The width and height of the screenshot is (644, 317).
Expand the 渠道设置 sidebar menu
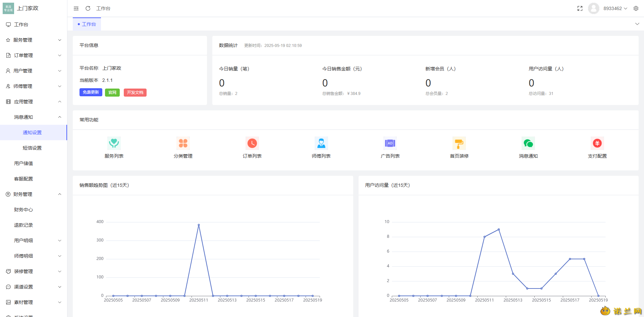34,287
